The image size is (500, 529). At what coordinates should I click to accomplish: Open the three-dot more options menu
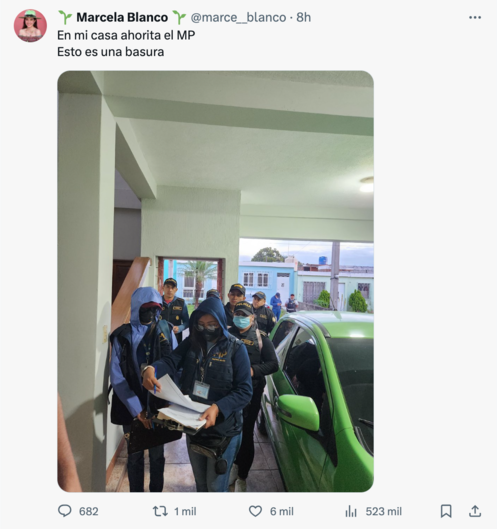point(475,18)
